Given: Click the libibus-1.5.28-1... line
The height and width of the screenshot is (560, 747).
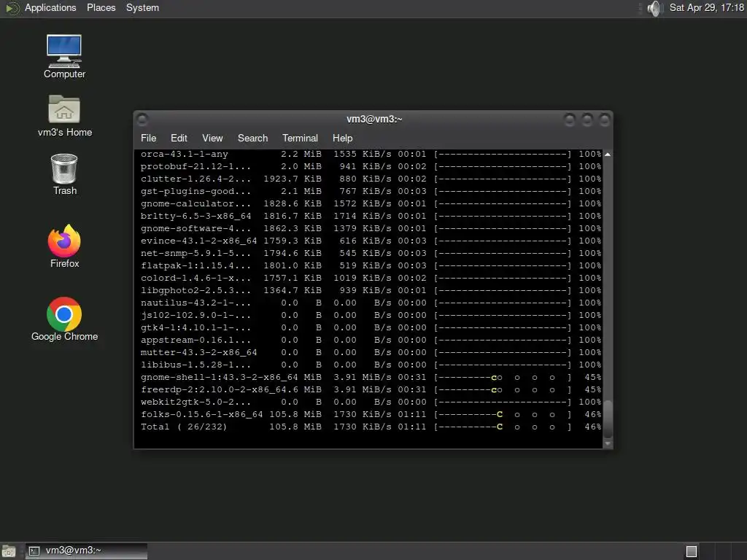Looking at the screenshot, I should [x=371, y=365].
